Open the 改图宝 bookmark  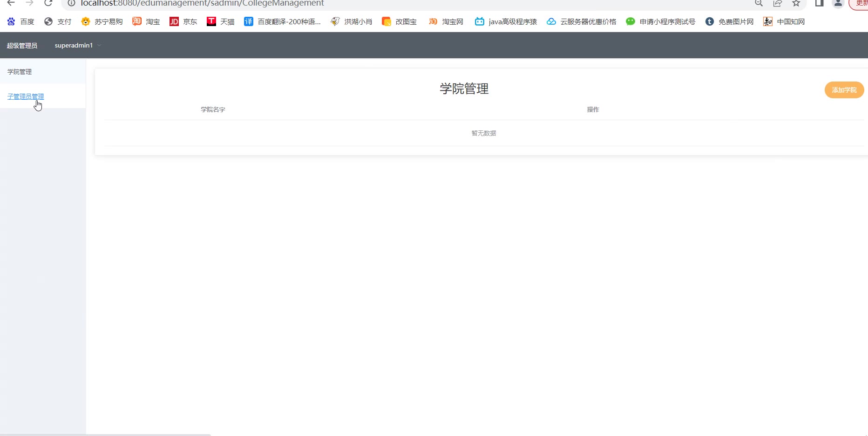click(399, 21)
